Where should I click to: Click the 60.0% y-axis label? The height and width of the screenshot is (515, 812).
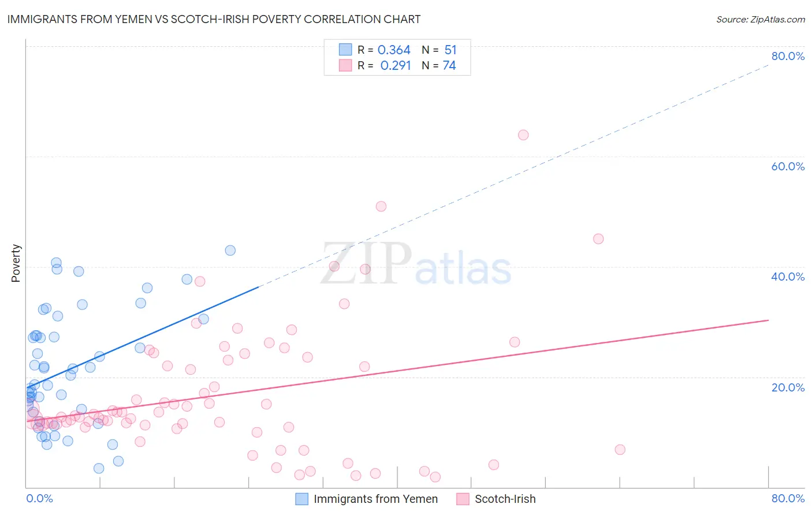coord(788,166)
